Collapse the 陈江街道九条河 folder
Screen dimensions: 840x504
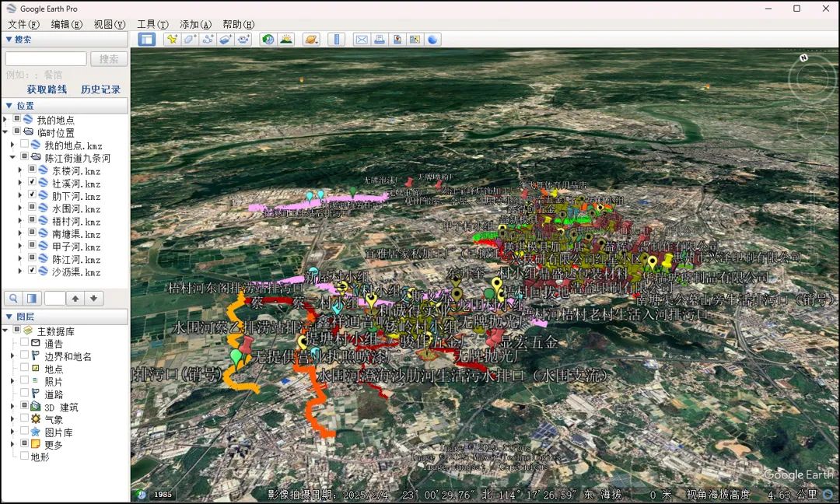point(12,157)
